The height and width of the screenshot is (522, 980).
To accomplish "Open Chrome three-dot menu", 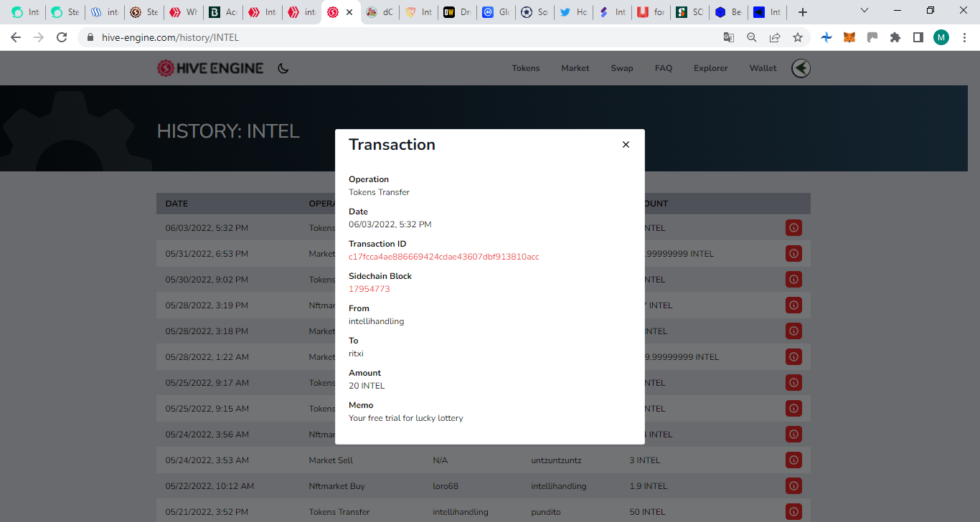I will point(964,37).
